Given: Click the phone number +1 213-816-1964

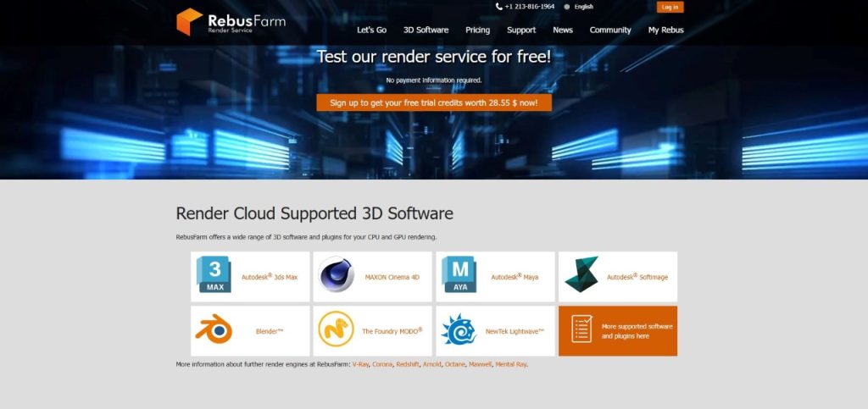Looking at the screenshot, I should [529, 7].
